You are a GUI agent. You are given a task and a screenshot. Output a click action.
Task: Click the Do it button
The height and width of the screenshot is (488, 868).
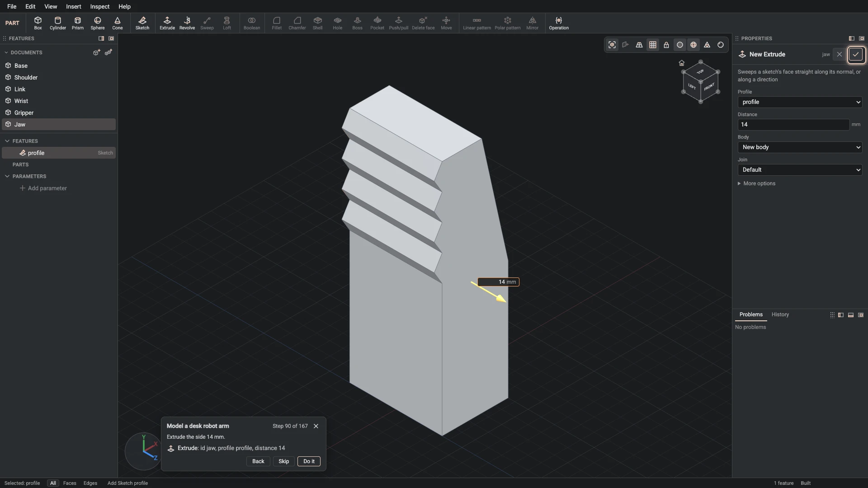click(309, 461)
